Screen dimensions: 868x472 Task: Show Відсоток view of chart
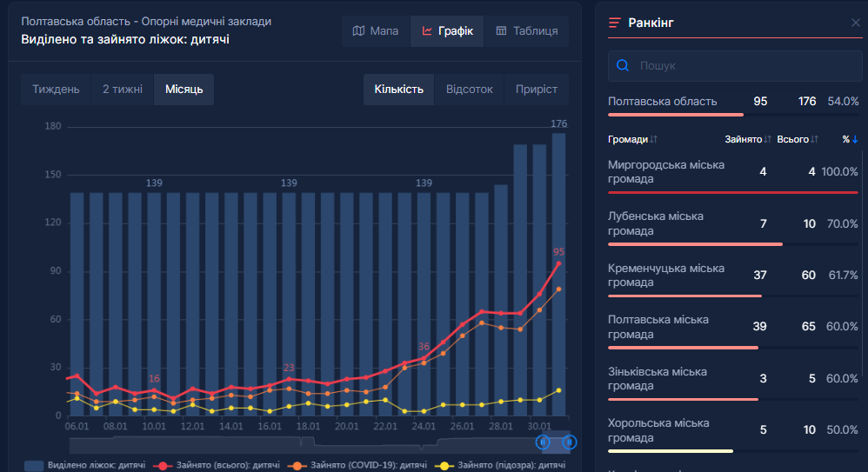[x=469, y=90]
